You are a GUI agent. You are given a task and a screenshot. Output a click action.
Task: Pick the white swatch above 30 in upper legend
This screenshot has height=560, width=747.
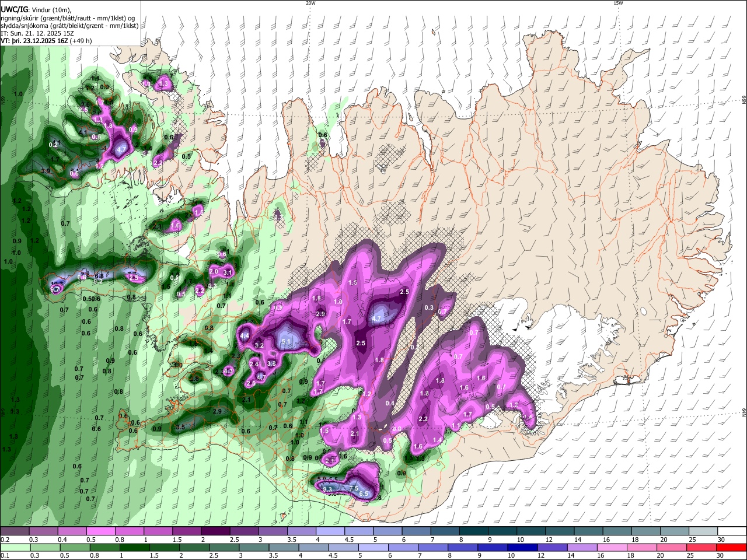coord(732,531)
